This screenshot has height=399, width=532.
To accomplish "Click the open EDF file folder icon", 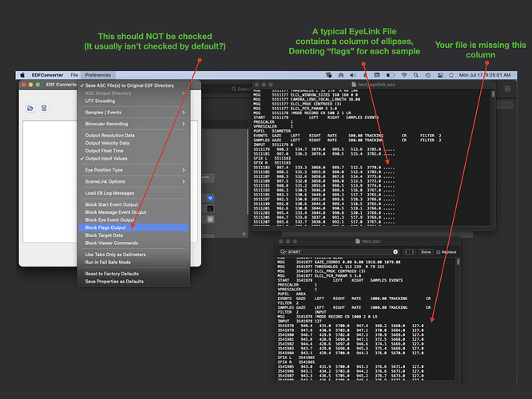I will click(x=30, y=109).
